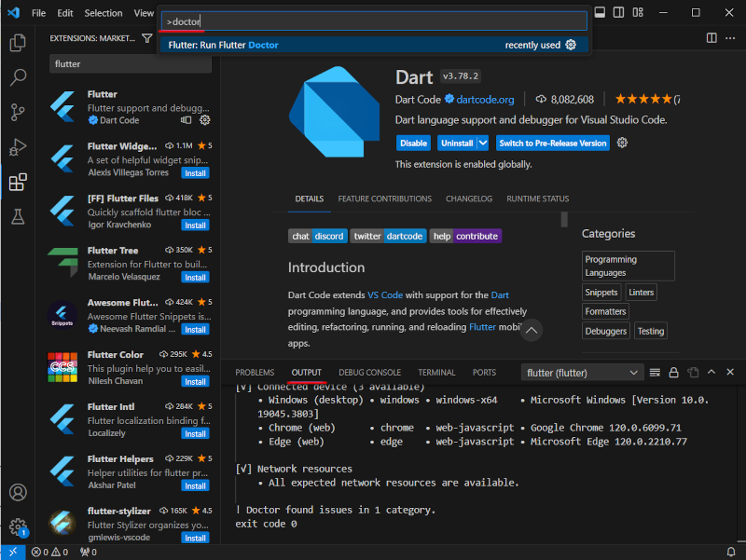The height and width of the screenshot is (560, 746).
Task: Open dartcode.org publisher link
Action: coord(485,100)
